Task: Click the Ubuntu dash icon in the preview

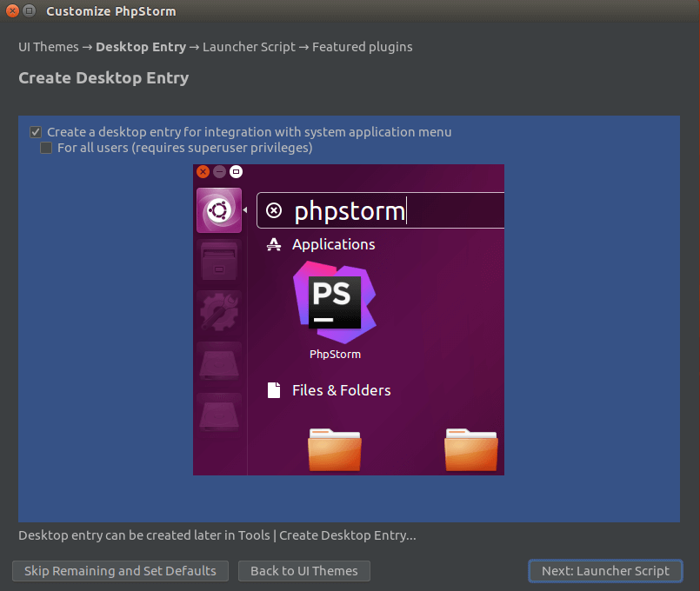Action: (x=218, y=210)
